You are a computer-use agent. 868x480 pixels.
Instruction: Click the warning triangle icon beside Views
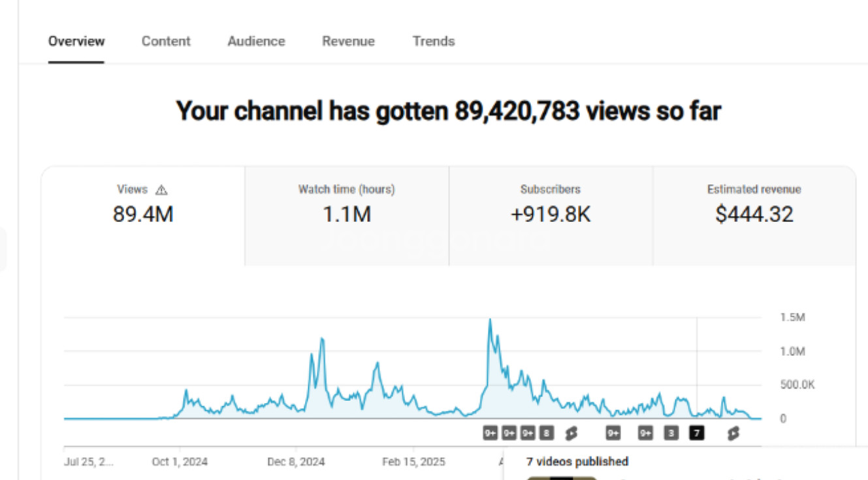coord(162,190)
